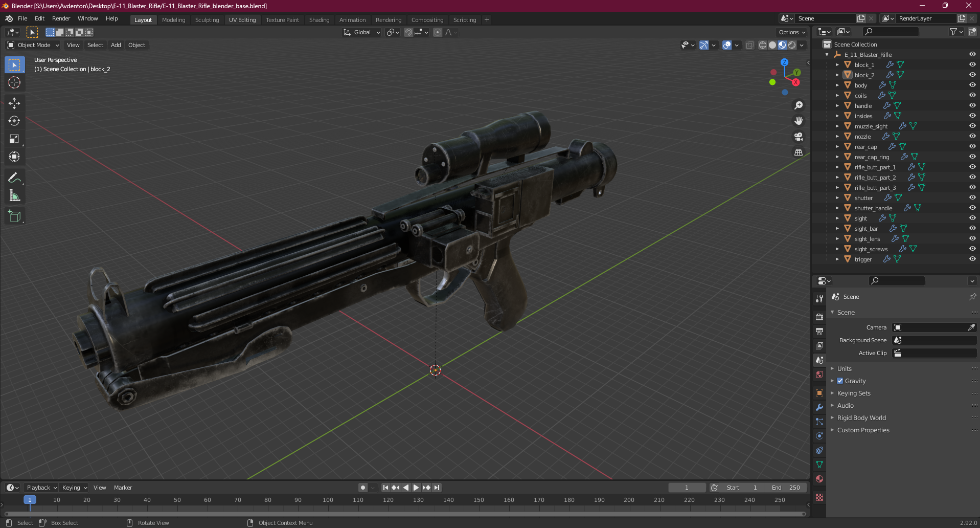This screenshot has width=980, height=528.
Task: Hide the trigger object via eye icon
Action: click(972, 259)
